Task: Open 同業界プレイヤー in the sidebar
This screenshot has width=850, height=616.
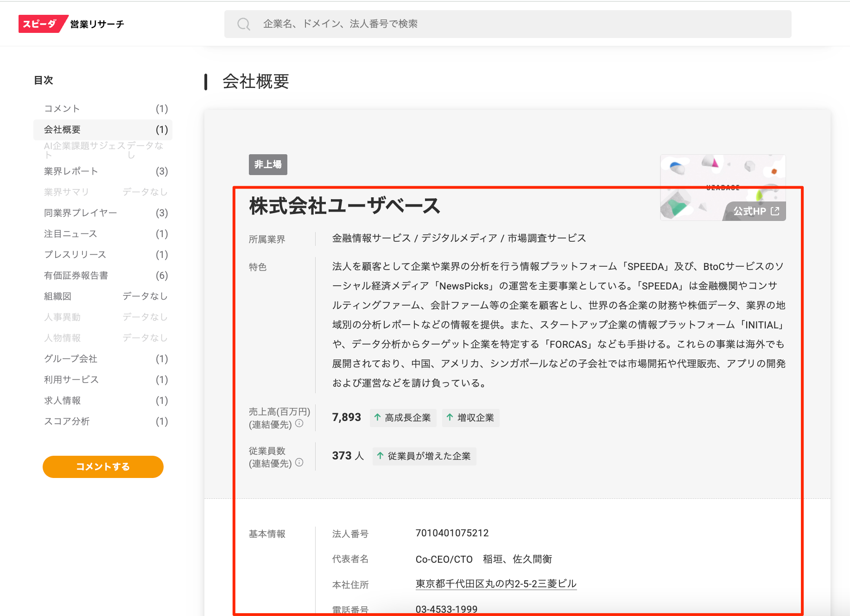Action: click(x=80, y=213)
